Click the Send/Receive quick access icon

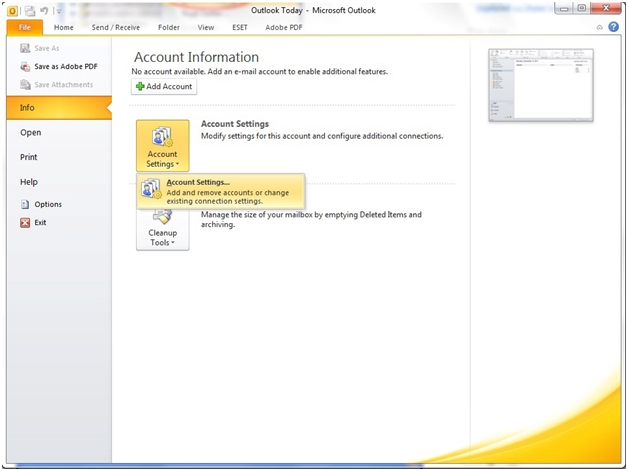coord(30,11)
